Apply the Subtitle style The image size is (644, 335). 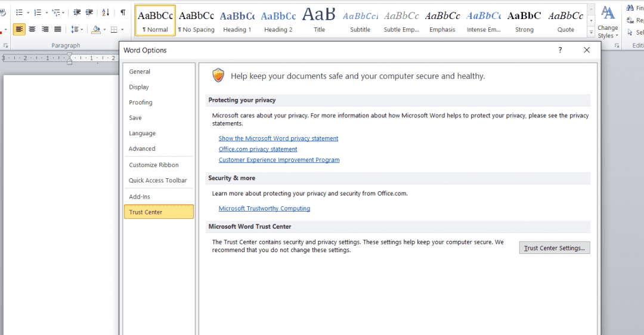point(360,20)
